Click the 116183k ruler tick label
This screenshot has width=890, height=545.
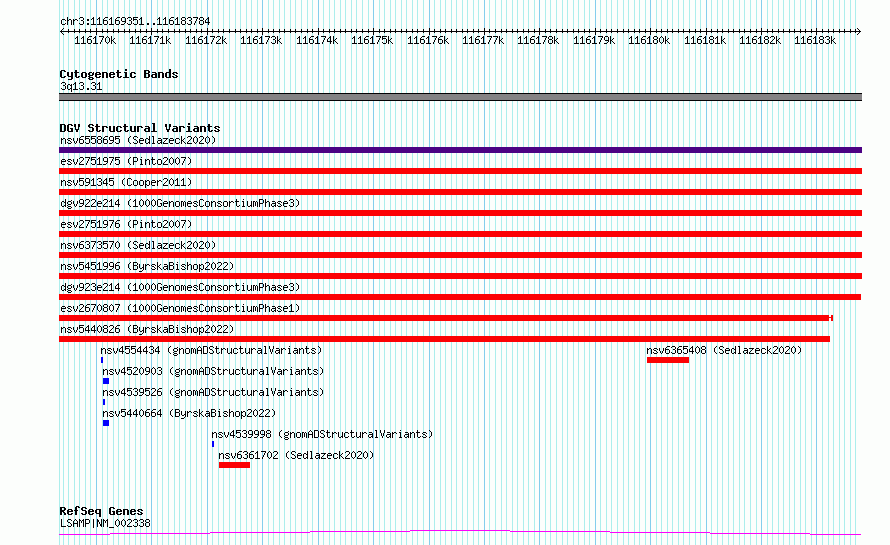(x=815, y=40)
